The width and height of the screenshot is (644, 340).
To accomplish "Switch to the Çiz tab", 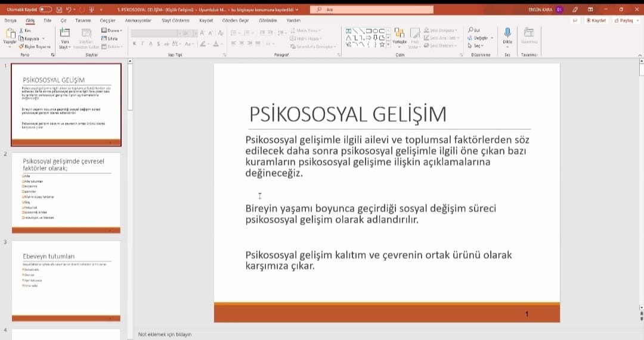I will tap(63, 20).
